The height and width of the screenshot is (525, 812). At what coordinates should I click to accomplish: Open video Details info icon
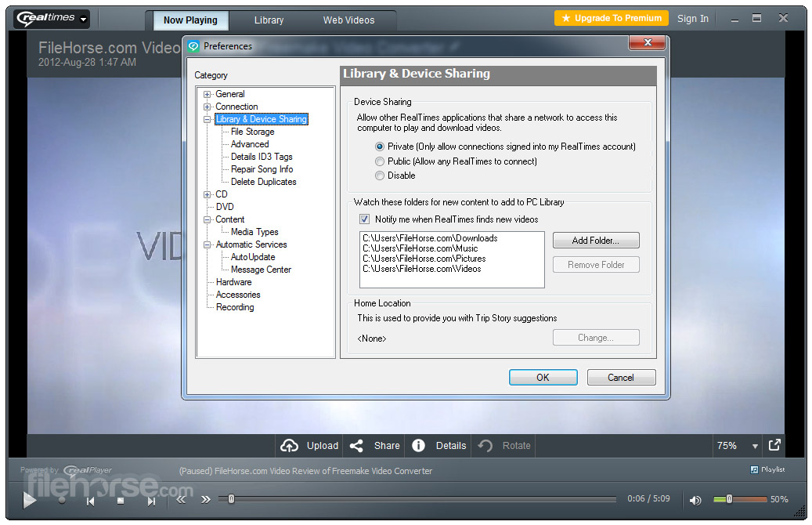click(418, 446)
